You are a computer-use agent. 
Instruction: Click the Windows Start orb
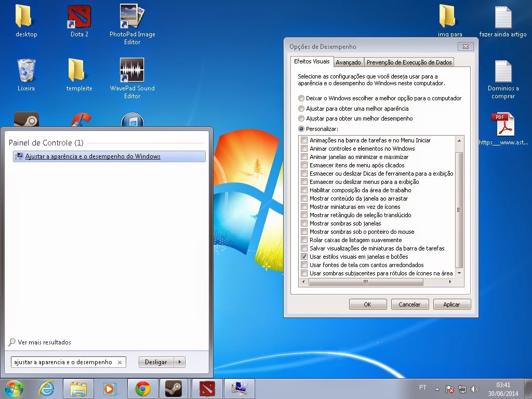point(14,389)
